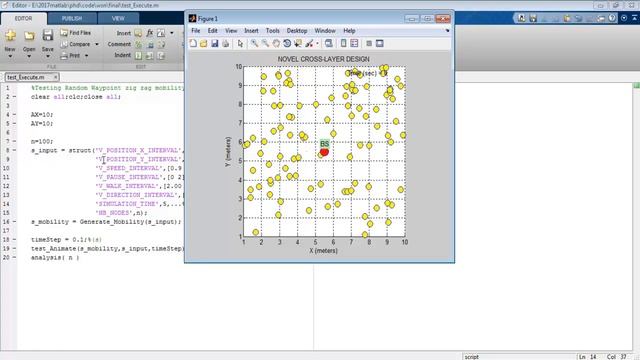Open the File menu in Figure 1
The width and height of the screenshot is (640, 360).
[196, 31]
